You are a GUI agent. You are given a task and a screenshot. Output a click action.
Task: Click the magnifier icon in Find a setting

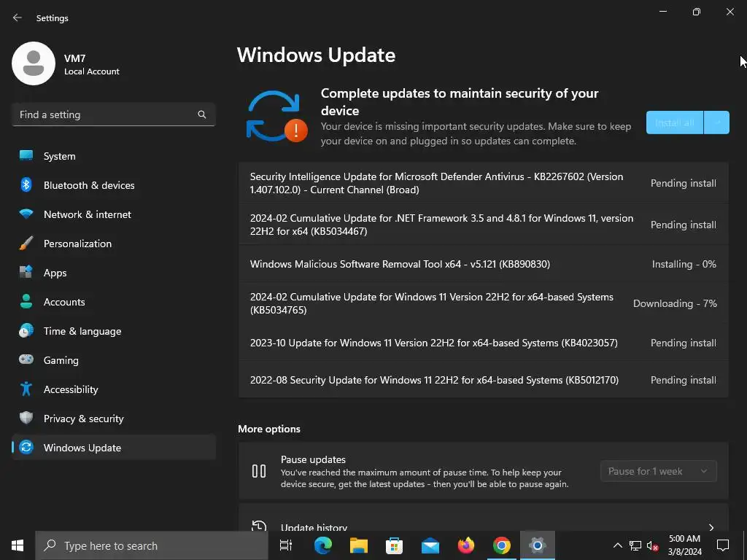click(202, 114)
